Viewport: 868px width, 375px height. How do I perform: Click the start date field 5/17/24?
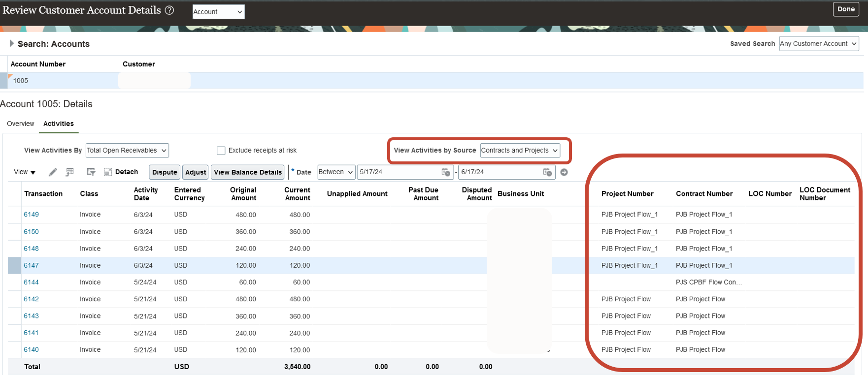399,172
